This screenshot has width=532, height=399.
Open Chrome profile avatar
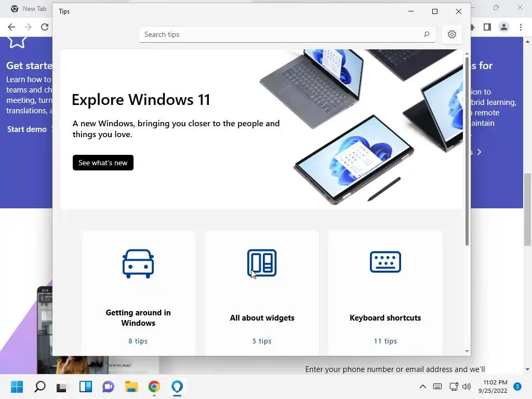pyautogui.click(x=504, y=27)
